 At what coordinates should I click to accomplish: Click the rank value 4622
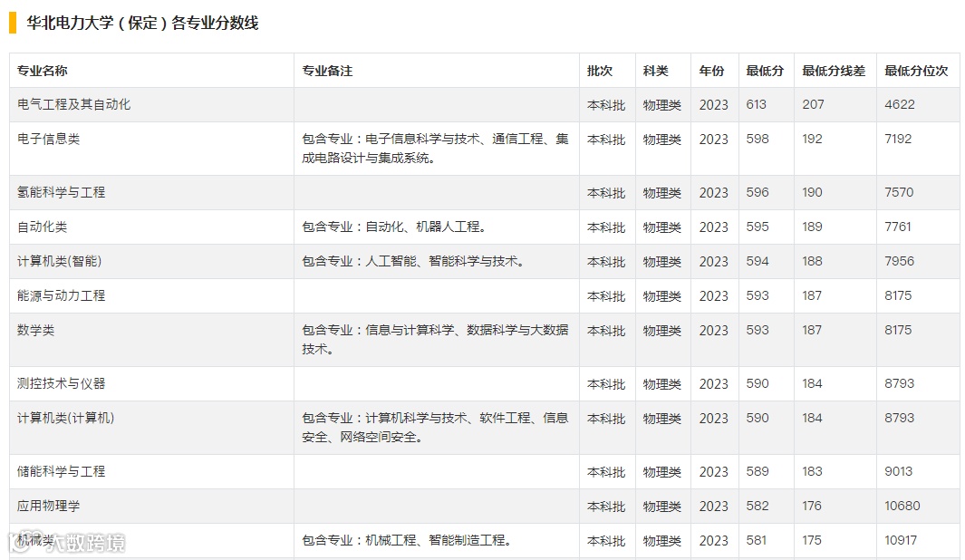tap(900, 104)
